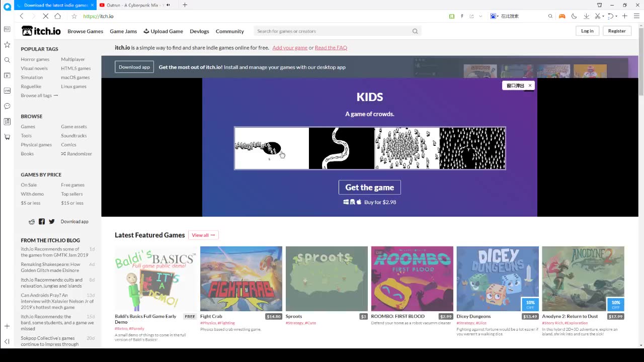Click itch.io search magnifier icon
Viewport: 644px width, 362px height.
[x=415, y=31]
